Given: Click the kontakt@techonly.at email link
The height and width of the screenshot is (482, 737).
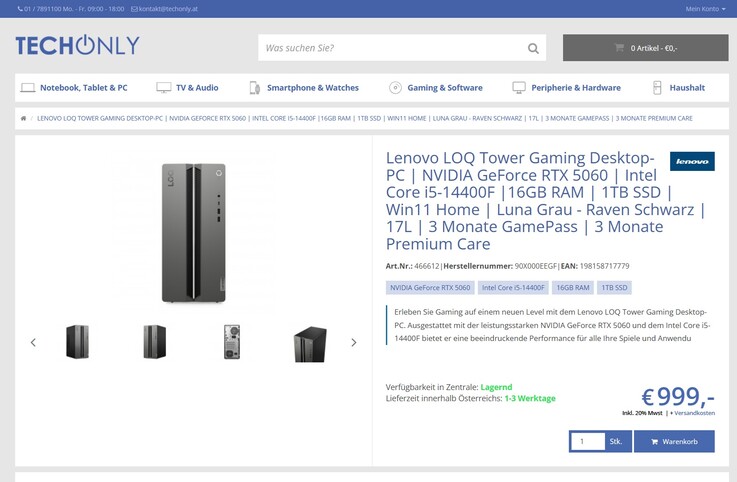Looking at the screenshot, I should [x=165, y=8].
